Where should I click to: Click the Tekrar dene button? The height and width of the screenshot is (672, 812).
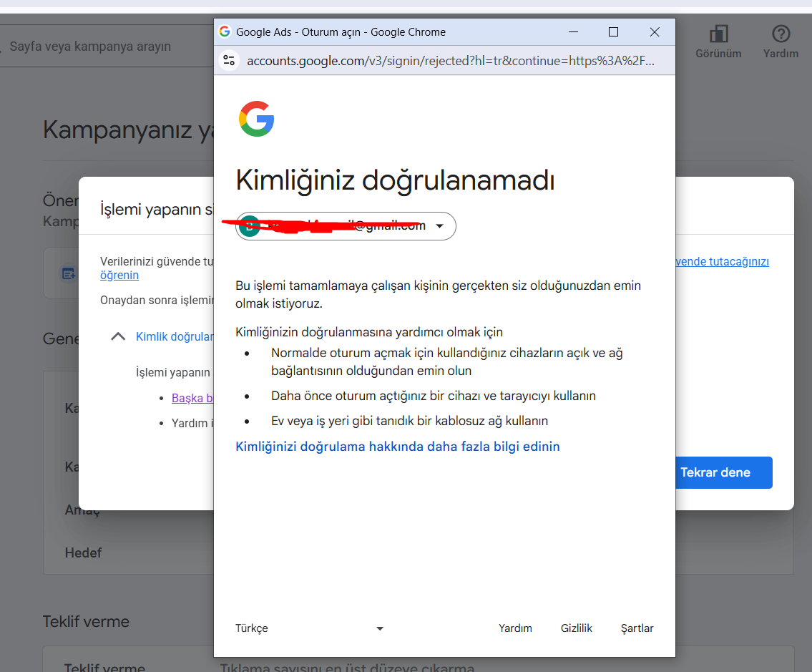723,472
